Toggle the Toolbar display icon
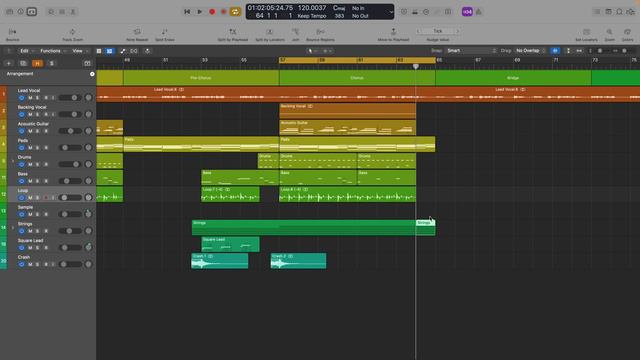Image resolution: width=640 pixels, height=360 pixels. tap(32, 12)
